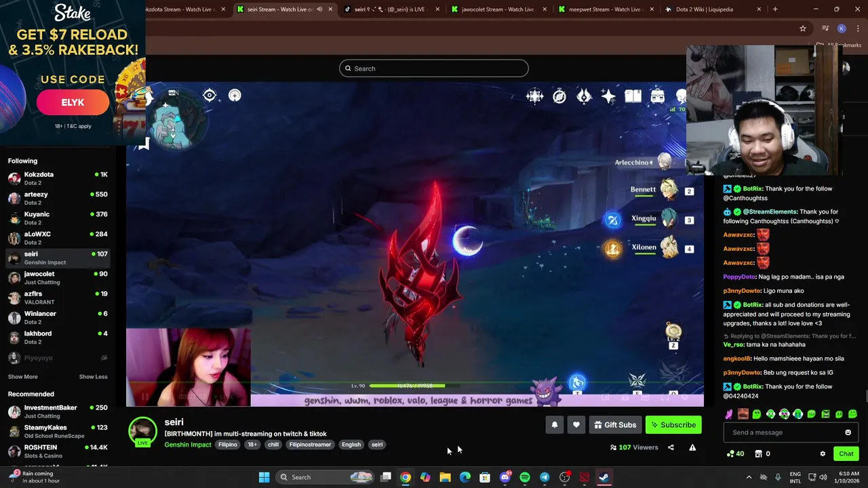Open Steam from the taskbar
Image resolution: width=868 pixels, height=488 pixels.
[x=604, y=477]
